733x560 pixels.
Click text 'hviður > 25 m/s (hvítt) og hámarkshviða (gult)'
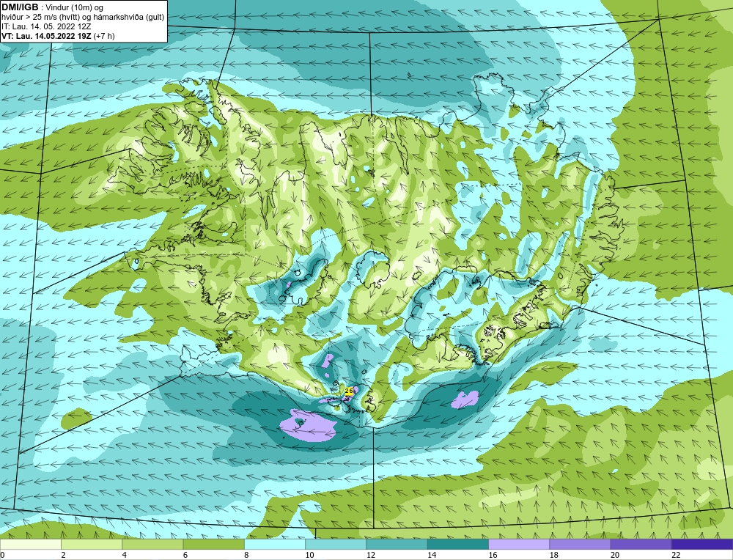point(83,17)
